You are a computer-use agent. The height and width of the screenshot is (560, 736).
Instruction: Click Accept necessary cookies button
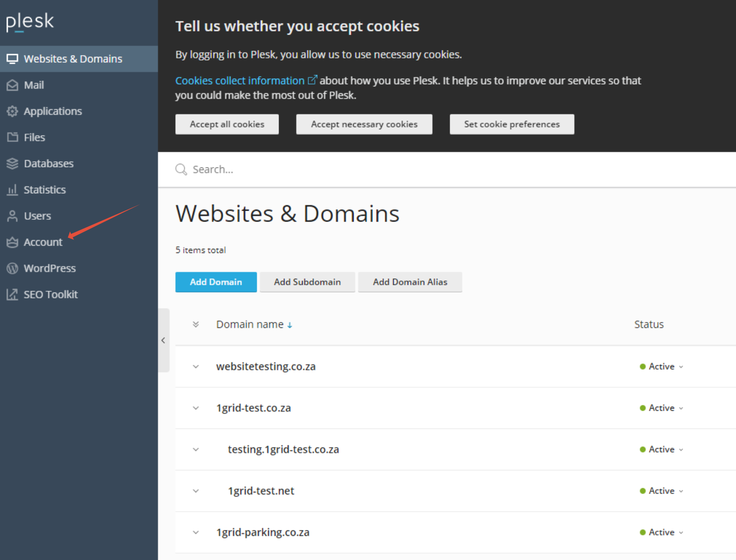pos(364,124)
